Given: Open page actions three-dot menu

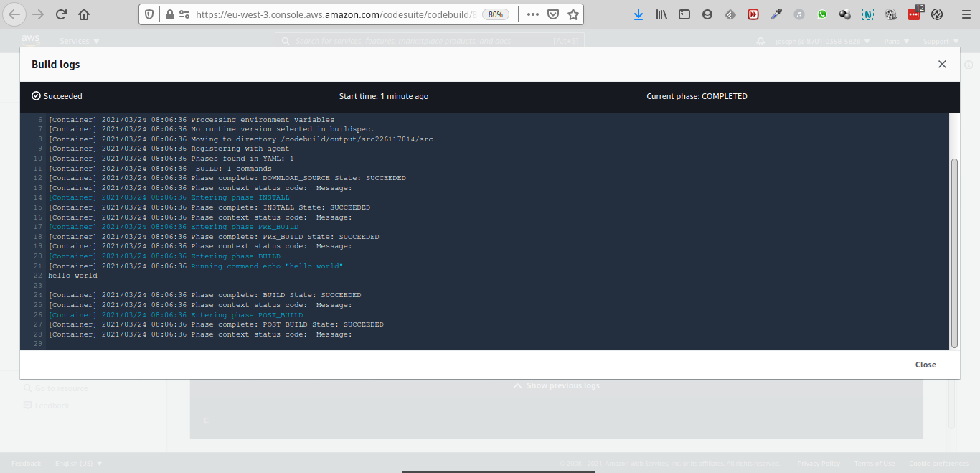Looking at the screenshot, I should pyautogui.click(x=533, y=14).
